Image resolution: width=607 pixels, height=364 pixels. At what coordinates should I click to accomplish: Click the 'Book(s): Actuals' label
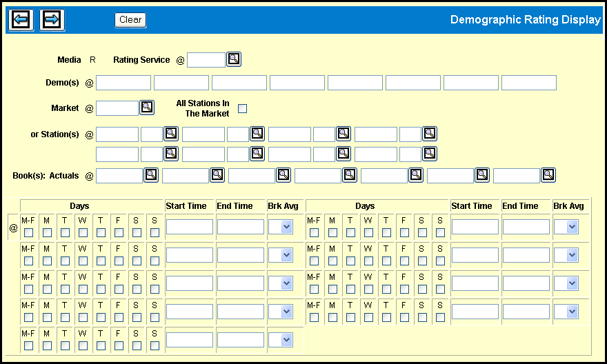tap(46, 176)
